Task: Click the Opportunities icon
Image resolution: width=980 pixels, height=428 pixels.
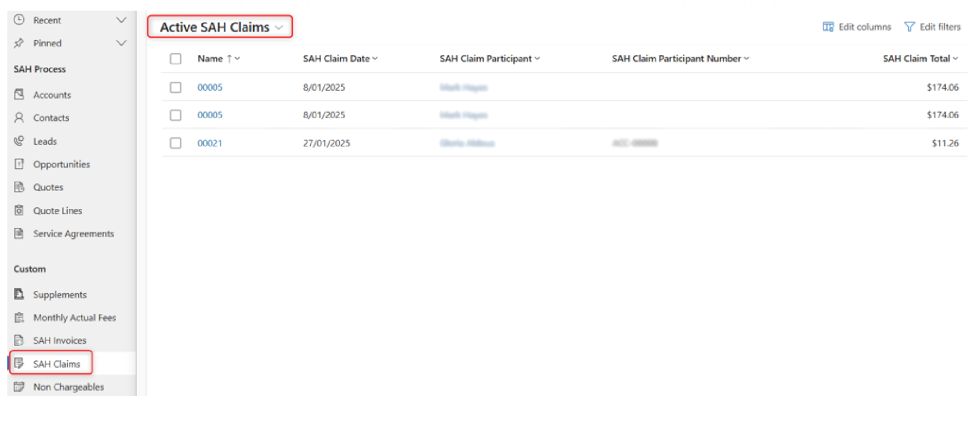Action: pos(19,164)
